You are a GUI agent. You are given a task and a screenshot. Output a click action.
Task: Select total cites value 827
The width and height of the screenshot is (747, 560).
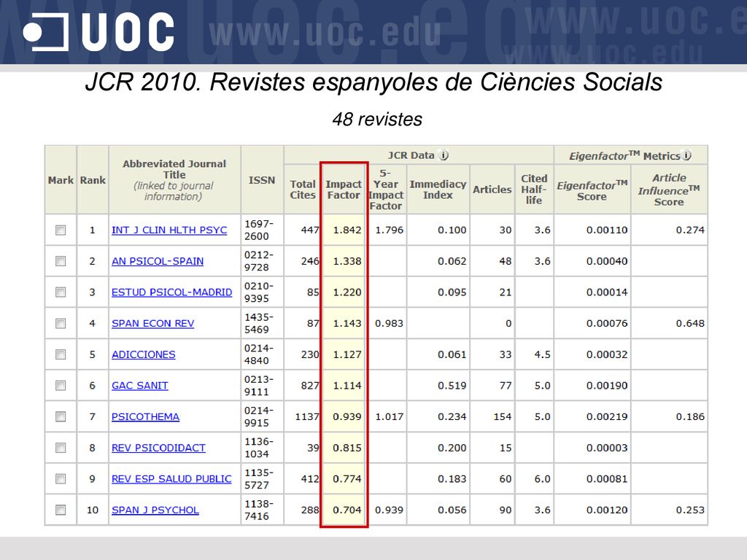[310, 385]
